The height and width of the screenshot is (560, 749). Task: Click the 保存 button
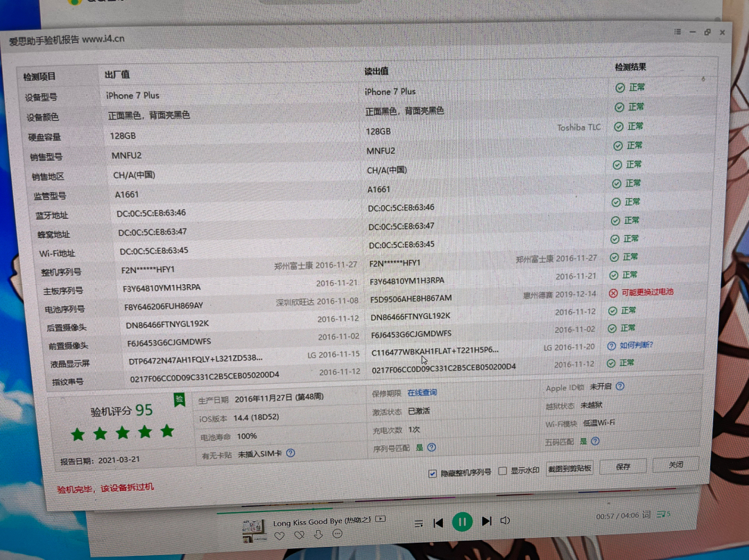point(623,466)
